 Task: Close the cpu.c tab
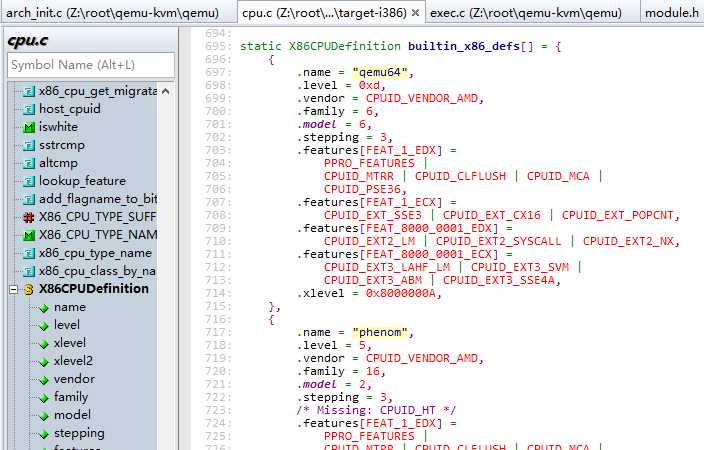click(x=415, y=13)
